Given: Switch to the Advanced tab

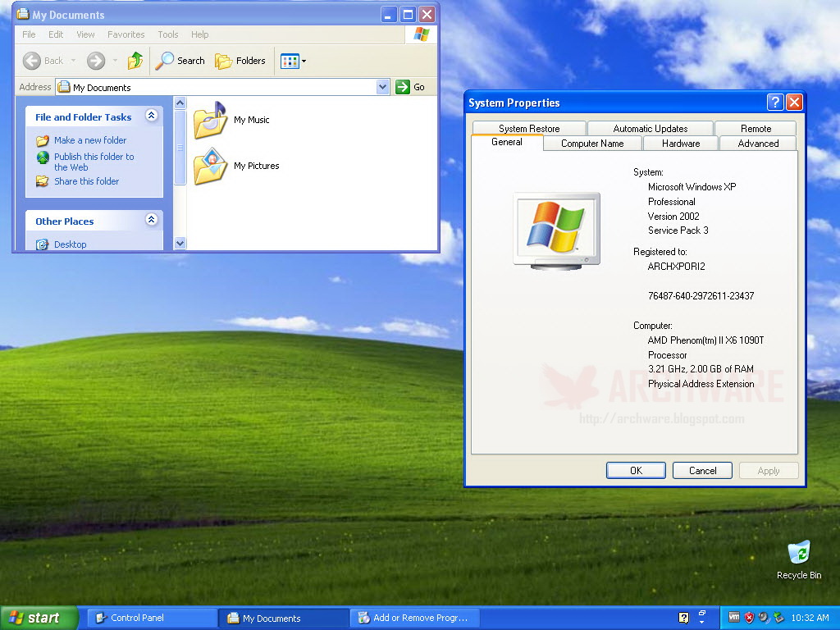Looking at the screenshot, I should (758, 144).
